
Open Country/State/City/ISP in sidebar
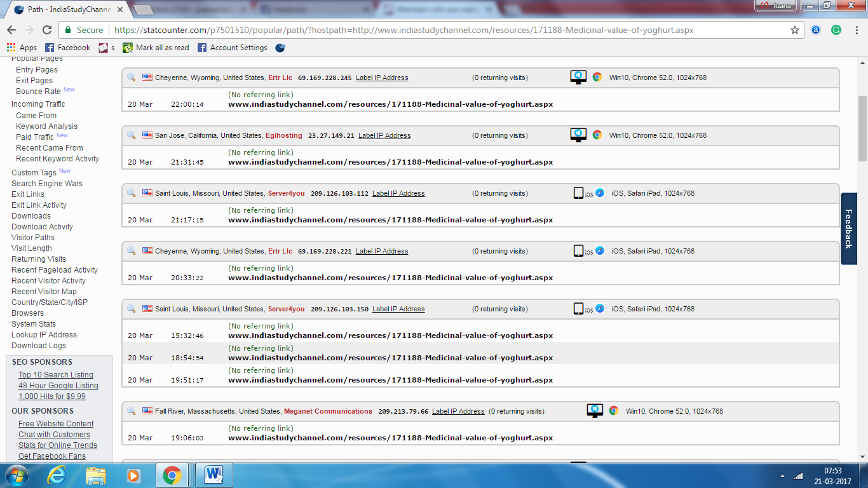coord(50,302)
